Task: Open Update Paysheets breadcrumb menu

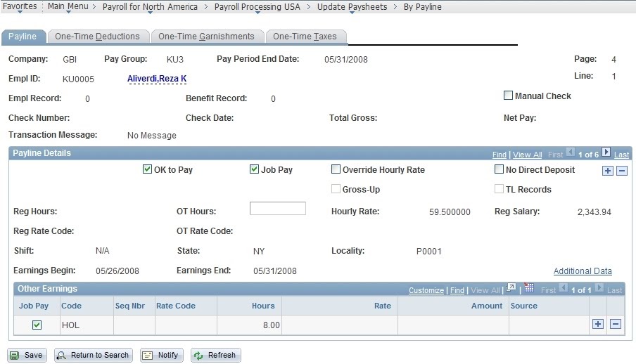Action: tap(352, 7)
